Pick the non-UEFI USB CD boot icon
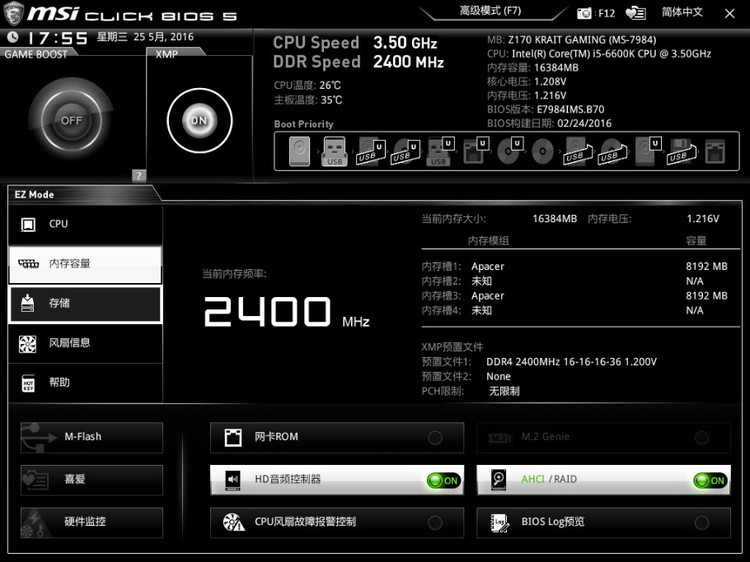The image size is (750, 562). (612, 152)
